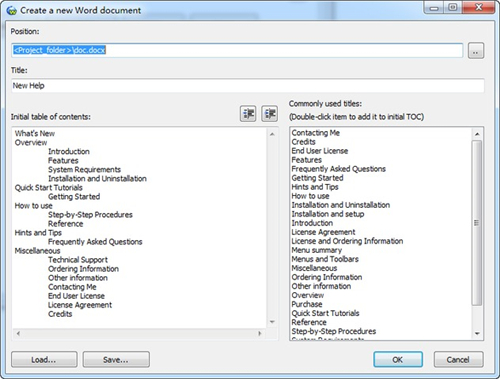The width and height of the screenshot is (500, 379).
Task: Click the right arrow of TOC horizontal scrollbar
Action: click(260, 333)
